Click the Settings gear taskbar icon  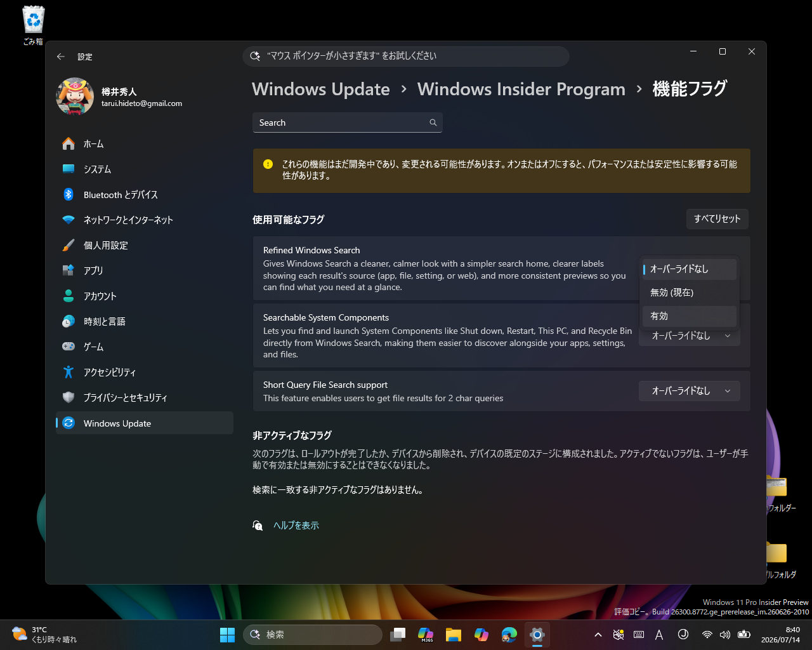pyautogui.click(x=537, y=635)
